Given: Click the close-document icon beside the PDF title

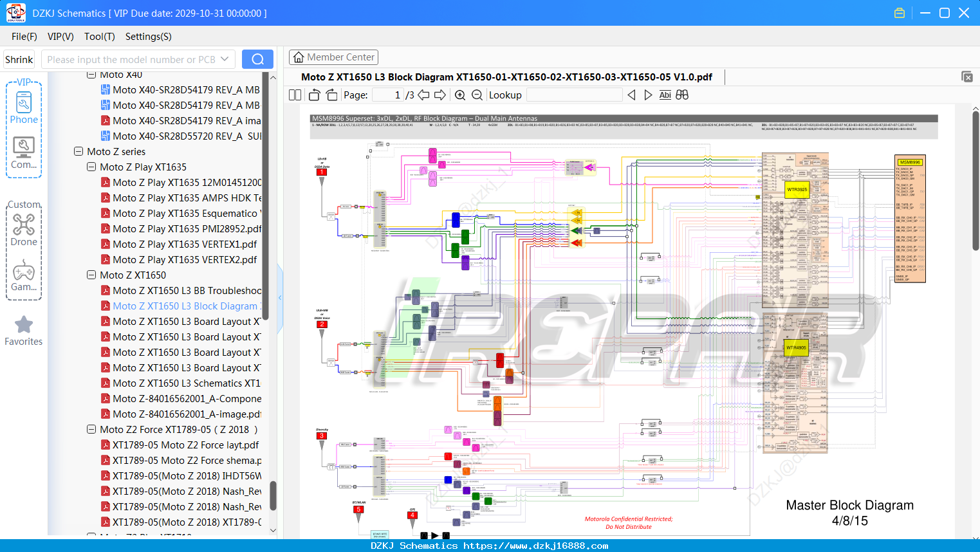Looking at the screenshot, I should click(967, 77).
